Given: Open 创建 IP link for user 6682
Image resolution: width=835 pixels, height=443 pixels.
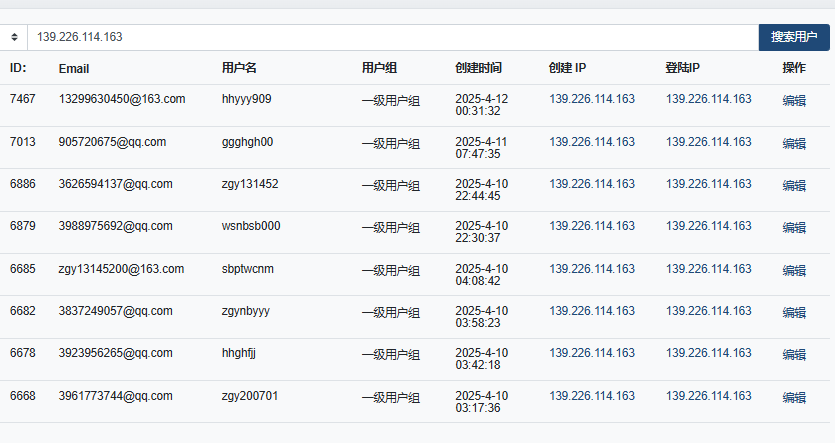Looking at the screenshot, I should pyautogui.click(x=592, y=311).
